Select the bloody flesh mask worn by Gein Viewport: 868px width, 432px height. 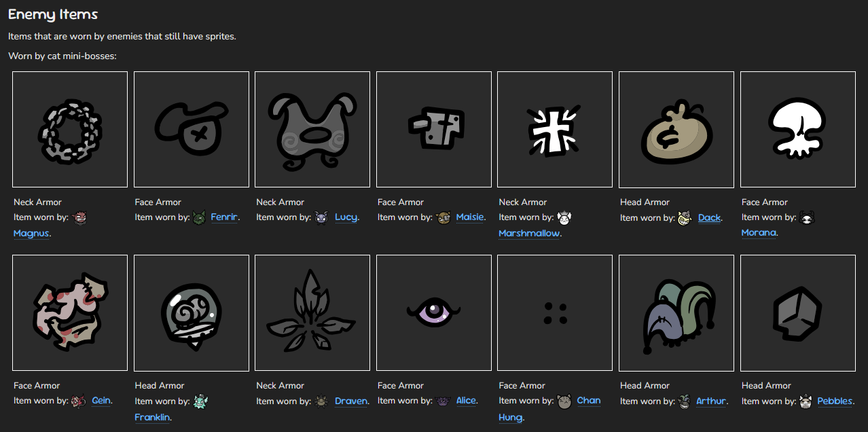(70, 312)
